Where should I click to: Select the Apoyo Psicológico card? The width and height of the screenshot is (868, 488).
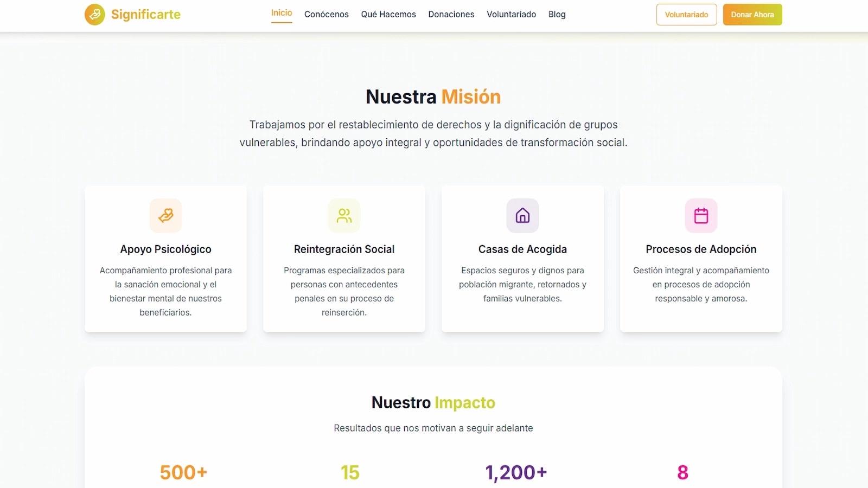165,259
